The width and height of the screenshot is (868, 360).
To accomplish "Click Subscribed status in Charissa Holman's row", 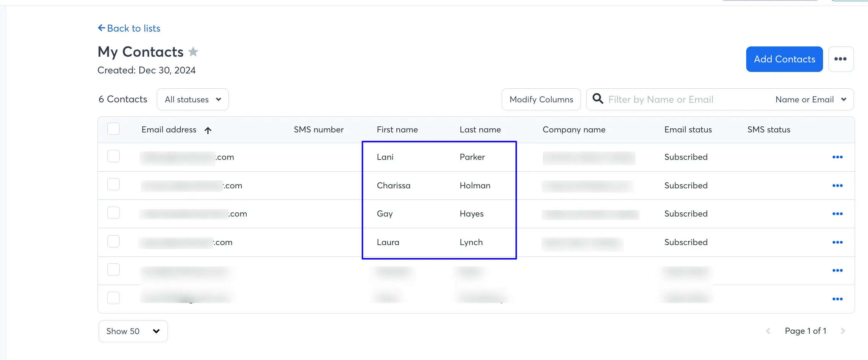I will [686, 185].
